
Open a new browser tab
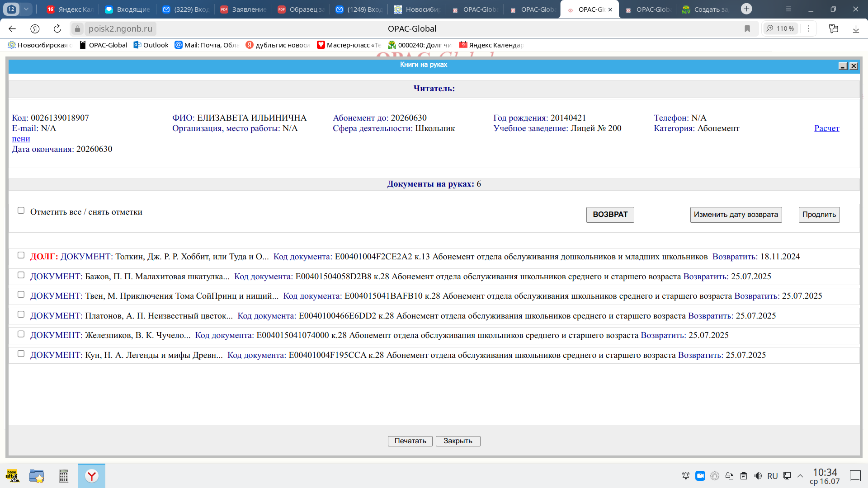pos(746,9)
